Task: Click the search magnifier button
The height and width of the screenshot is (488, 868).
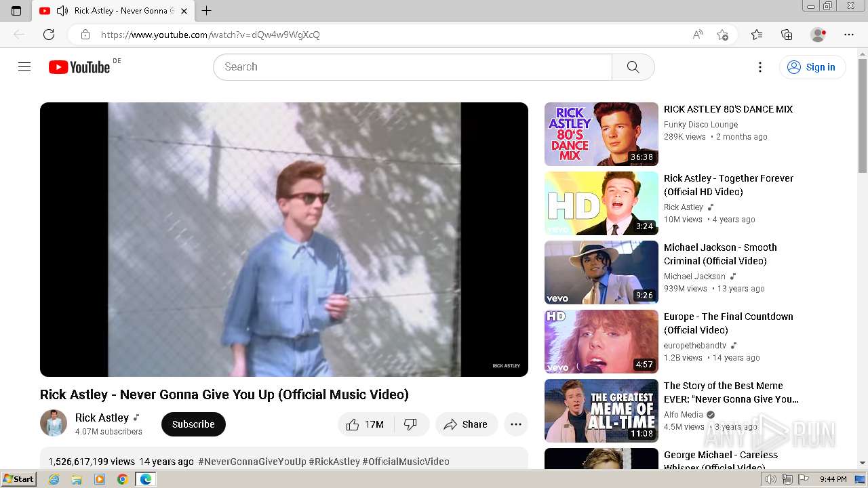Action: [x=633, y=66]
